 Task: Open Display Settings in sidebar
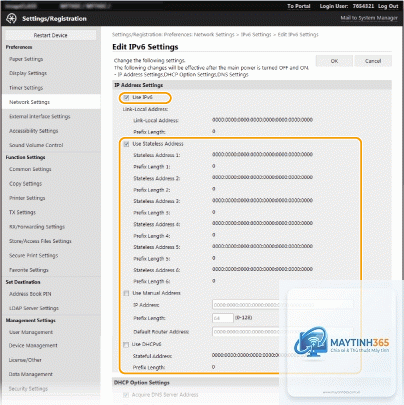28,73
